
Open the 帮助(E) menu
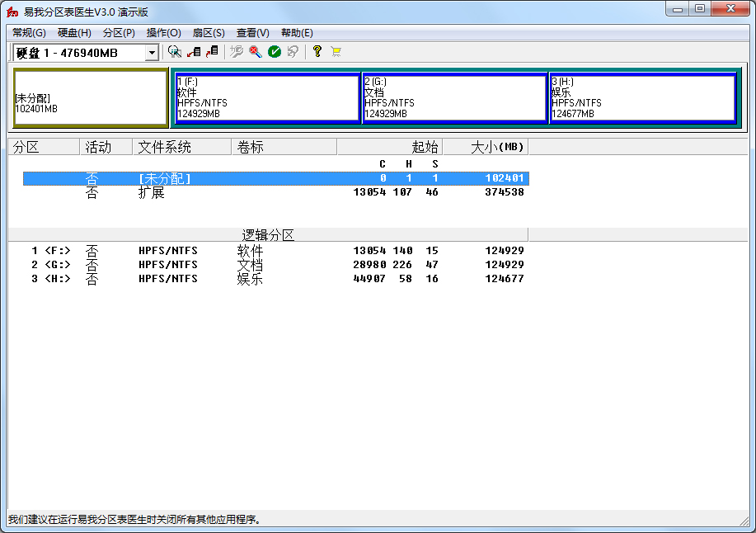[297, 33]
